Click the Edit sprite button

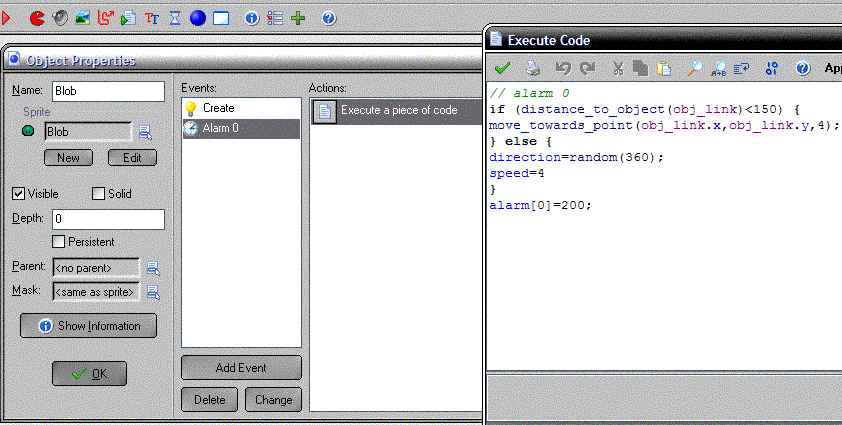[x=133, y=157]
